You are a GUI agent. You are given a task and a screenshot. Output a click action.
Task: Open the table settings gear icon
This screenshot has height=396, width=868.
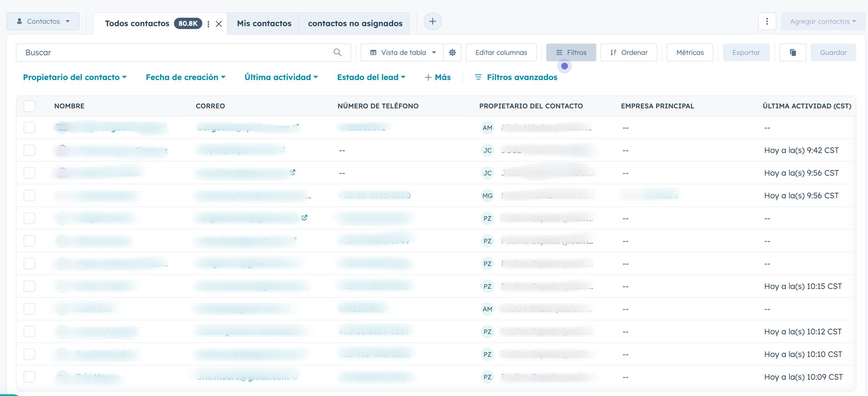pos(452,52)
